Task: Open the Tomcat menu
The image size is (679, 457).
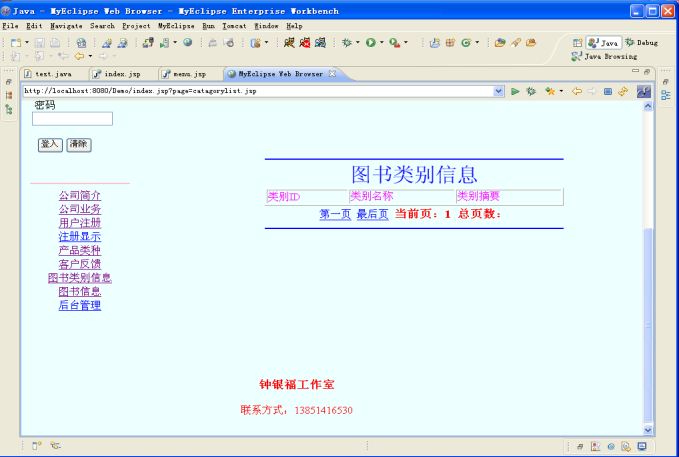Action: point(234,26)
